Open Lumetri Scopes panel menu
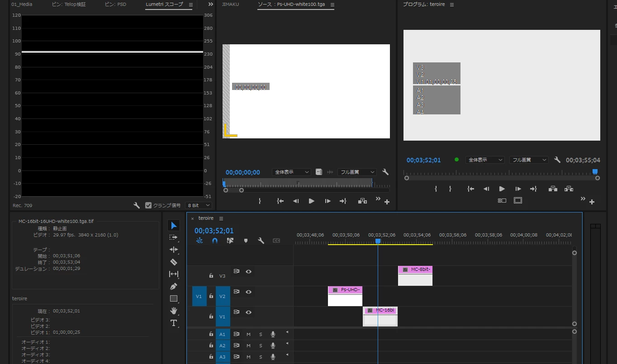 pyautogui.click(x=190, y=5)
